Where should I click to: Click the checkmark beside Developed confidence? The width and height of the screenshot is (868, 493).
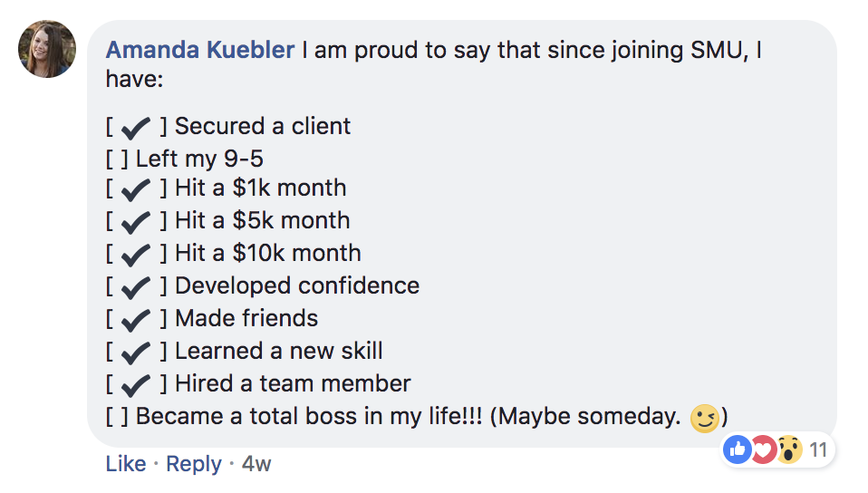[135, 287]
